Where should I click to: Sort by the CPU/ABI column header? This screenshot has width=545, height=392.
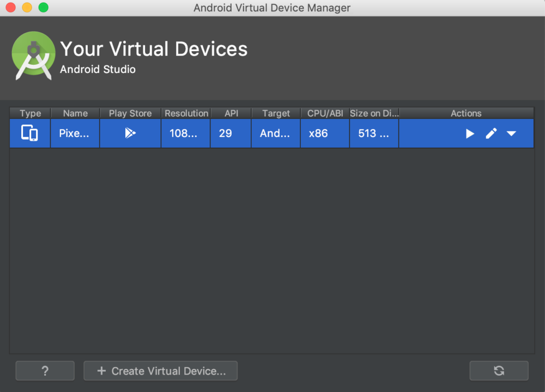[325, 113]
